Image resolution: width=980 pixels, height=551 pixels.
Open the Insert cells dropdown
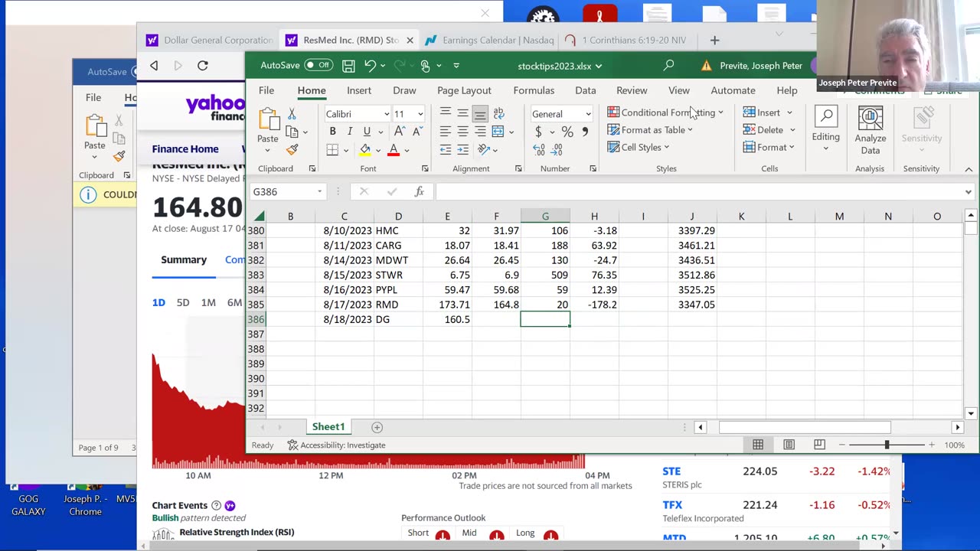[x=789, y=112]
